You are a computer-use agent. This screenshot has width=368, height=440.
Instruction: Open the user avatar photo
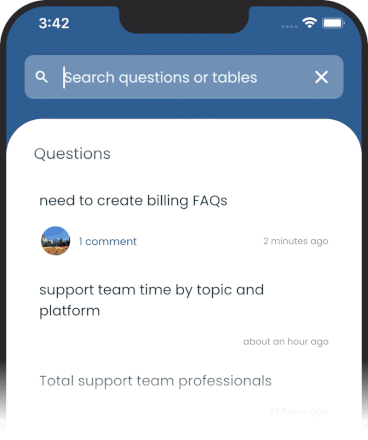pos(55,241)
